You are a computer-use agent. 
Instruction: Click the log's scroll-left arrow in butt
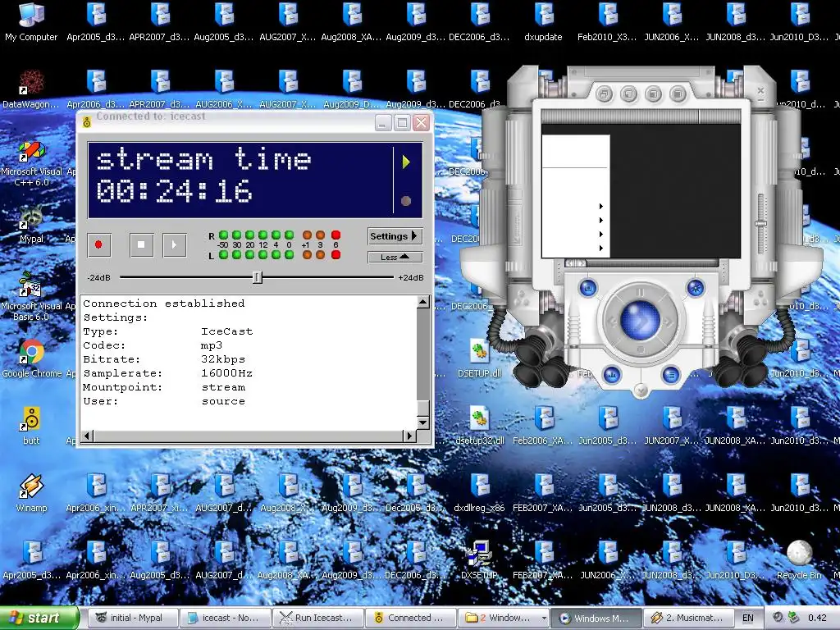click(x=87, y=436)
